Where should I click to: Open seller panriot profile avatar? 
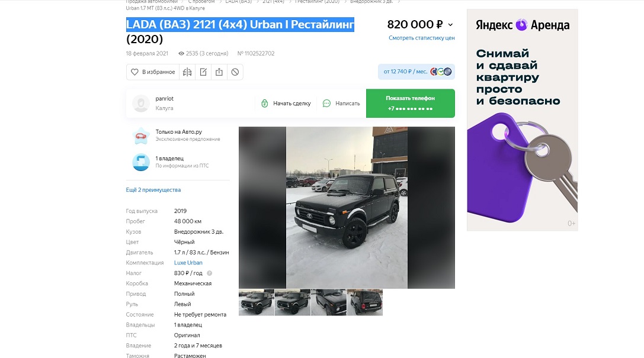point(141,104)
